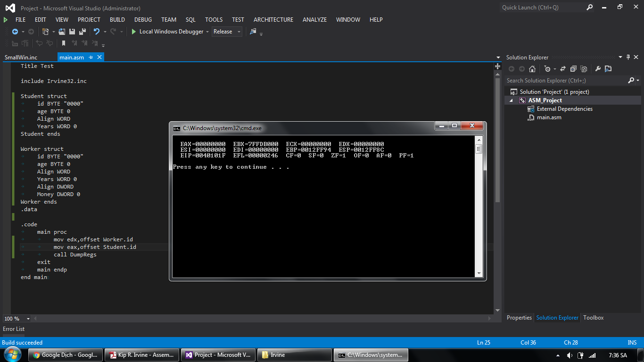The image size is (644, 362).
Task: Toggle pin on main.asm tab
Action: (x=91, y=58)
